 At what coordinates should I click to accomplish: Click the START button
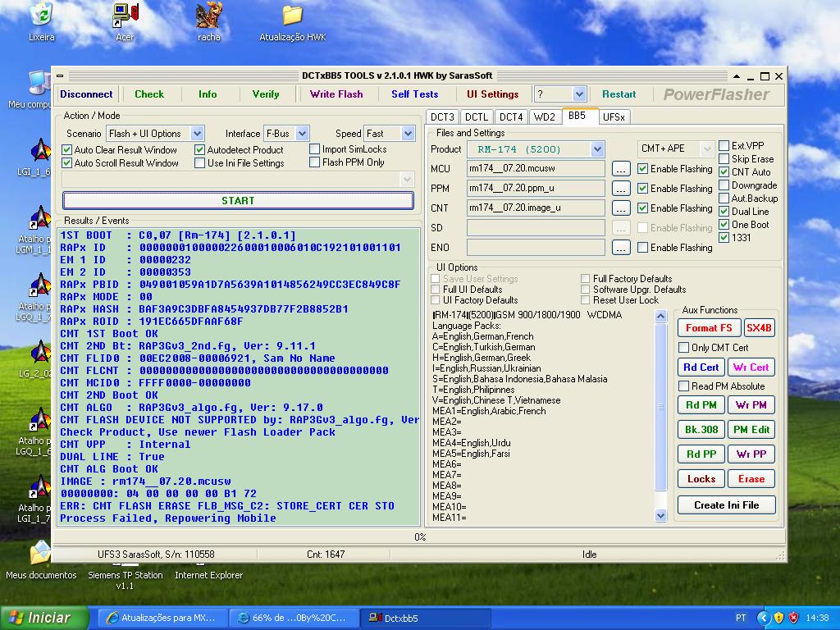238,201
